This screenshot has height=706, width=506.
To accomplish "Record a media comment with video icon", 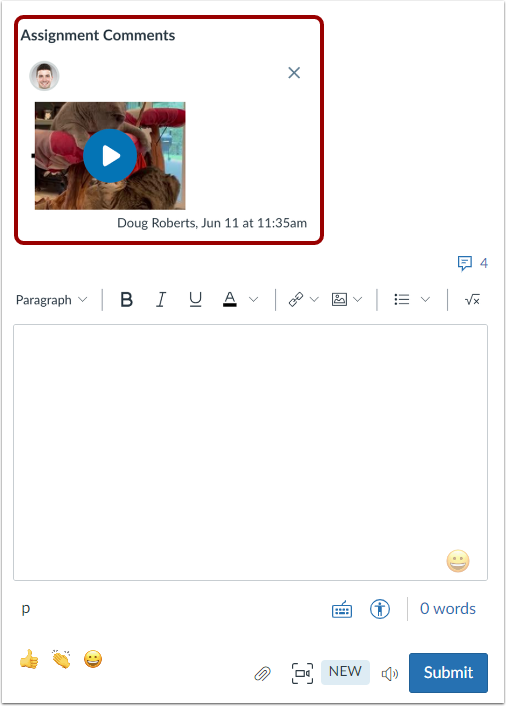I will coord(303,673).
